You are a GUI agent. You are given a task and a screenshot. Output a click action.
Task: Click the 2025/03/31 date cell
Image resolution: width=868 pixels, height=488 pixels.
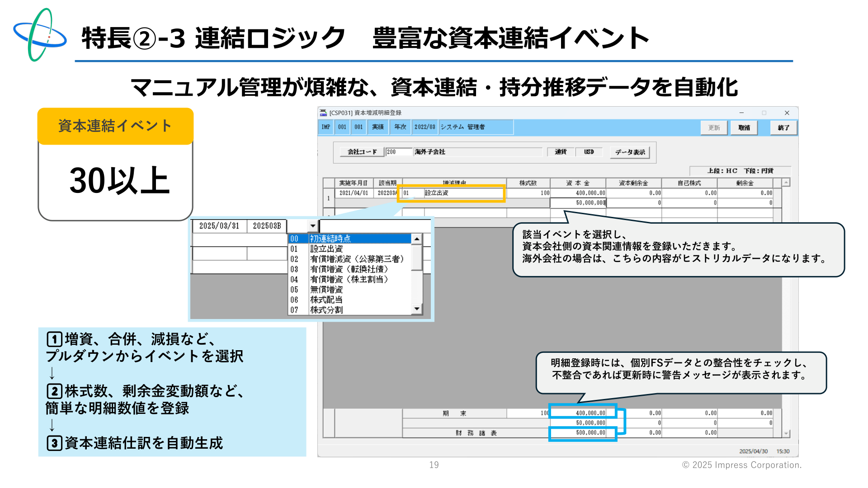coord(219,226)
